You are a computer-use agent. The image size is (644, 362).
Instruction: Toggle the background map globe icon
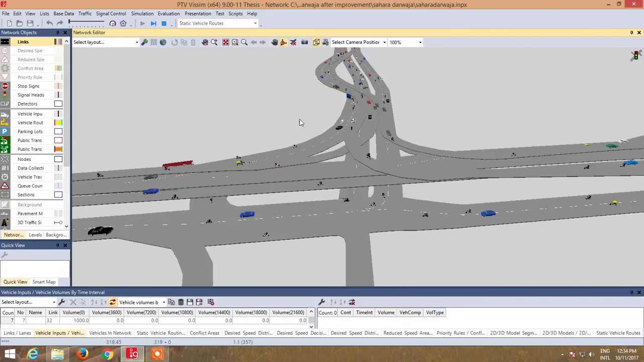[163, 42]
